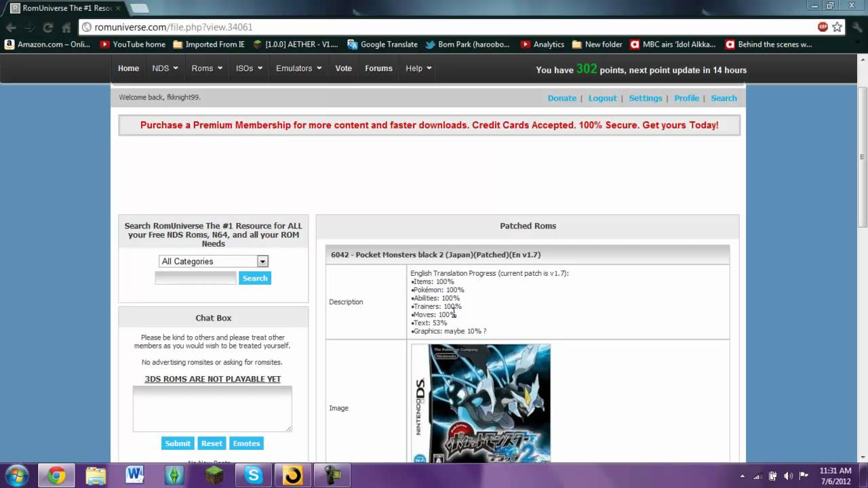Click the Search link at top right

coord(724,98)
